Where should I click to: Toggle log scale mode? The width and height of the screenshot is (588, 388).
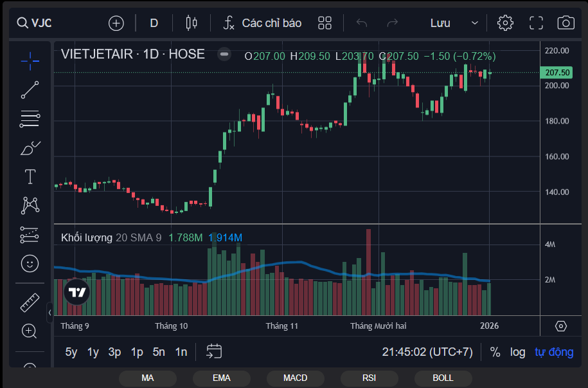click(517, 352)
